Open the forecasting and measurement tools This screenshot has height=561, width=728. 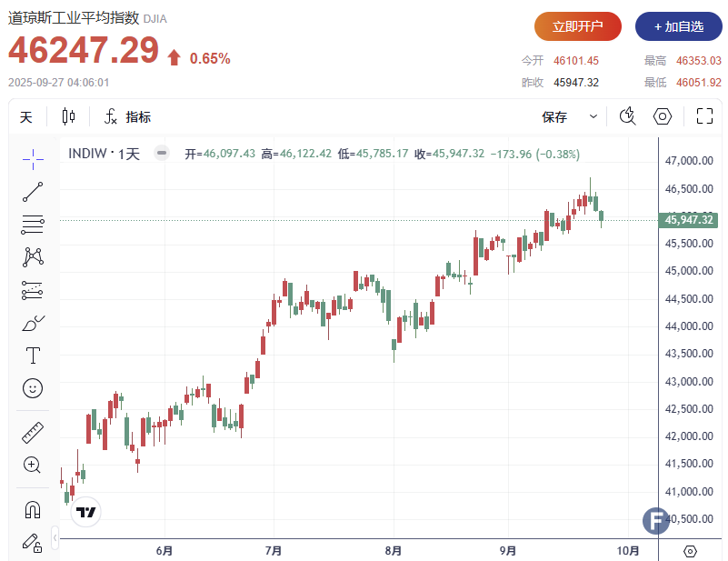(x=33, y=290)
